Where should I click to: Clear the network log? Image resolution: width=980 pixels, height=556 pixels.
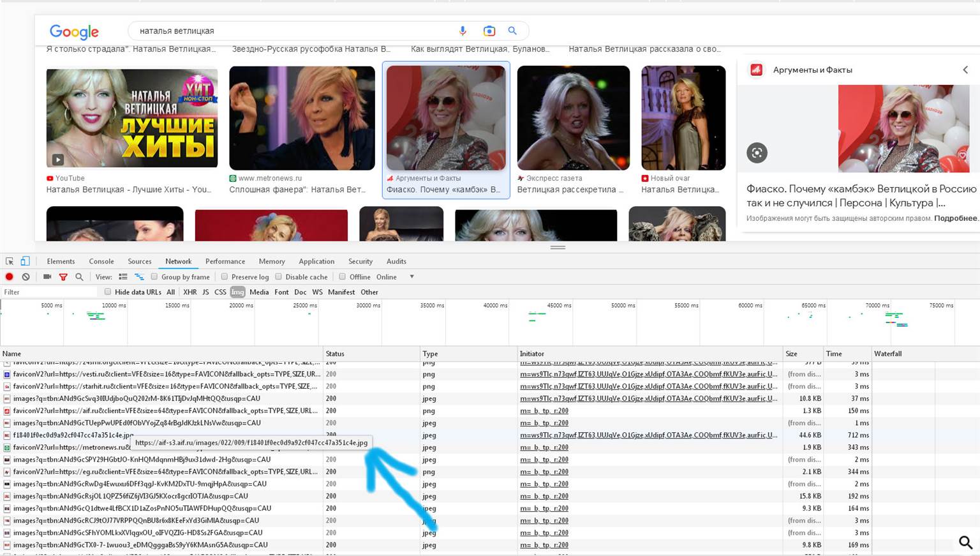[26, 277]
